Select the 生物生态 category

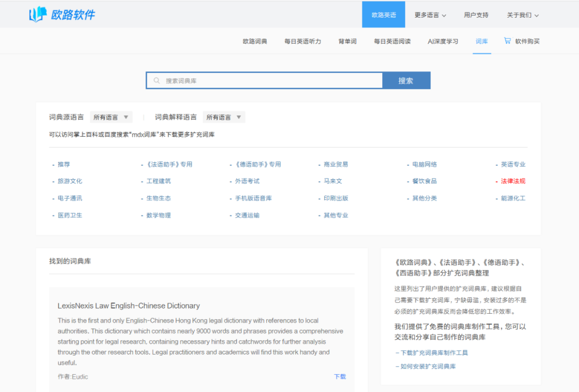pyautogui.click(x=158, y=198)
